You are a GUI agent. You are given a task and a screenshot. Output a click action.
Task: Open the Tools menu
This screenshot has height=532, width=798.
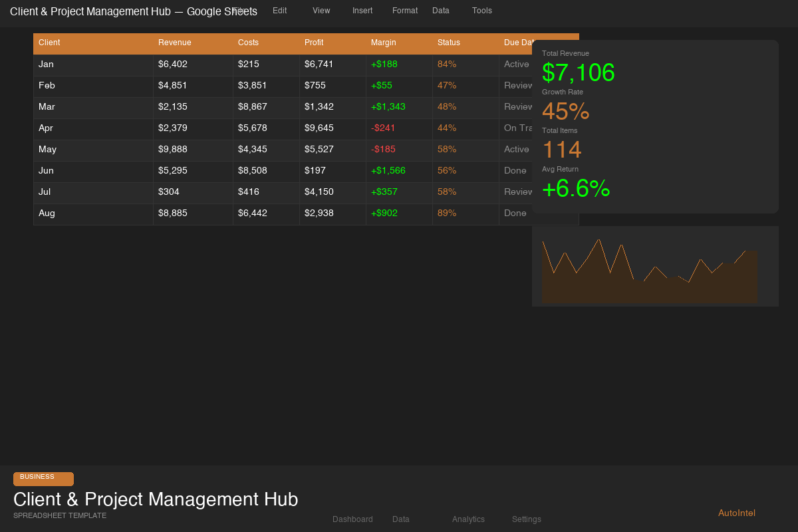(x=482, y=11)
